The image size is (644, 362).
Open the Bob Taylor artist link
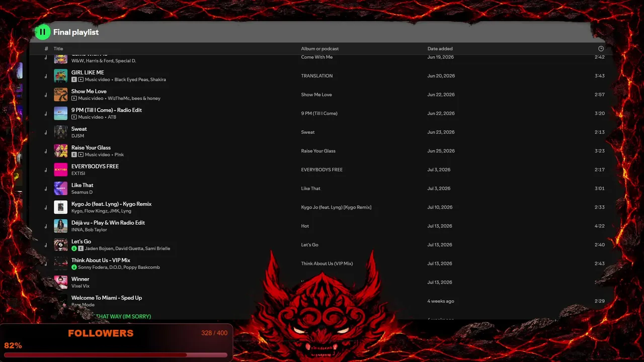[96, 230]
